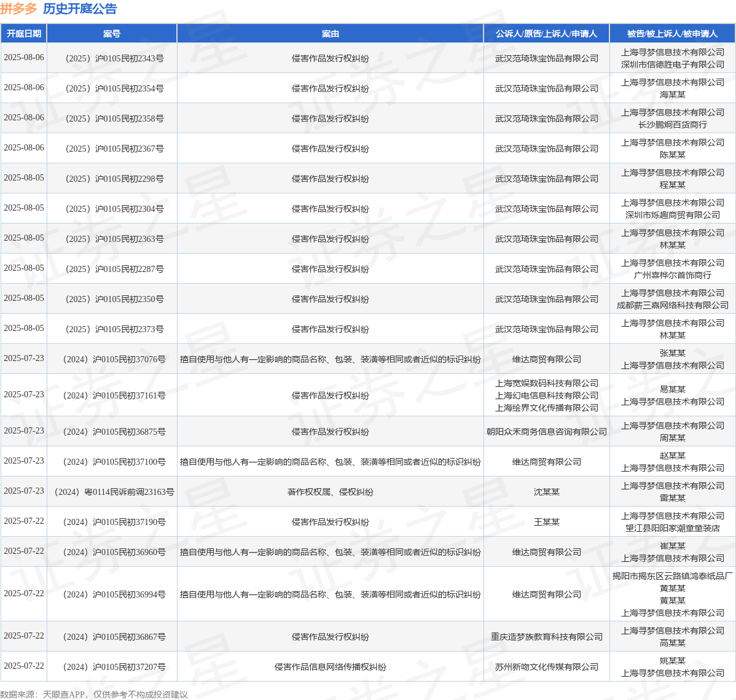The image size is (736, 700).
Task: Click plaintiff 朝阳众禾商务信息咨询有限公司
Action: pos(546,432)
